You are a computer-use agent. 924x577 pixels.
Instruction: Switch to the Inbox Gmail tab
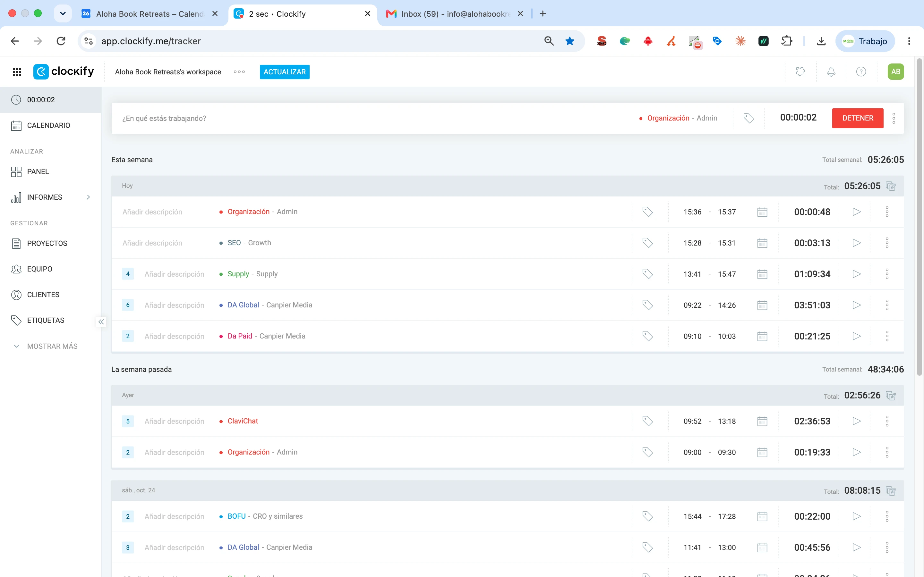click(454, 14)
